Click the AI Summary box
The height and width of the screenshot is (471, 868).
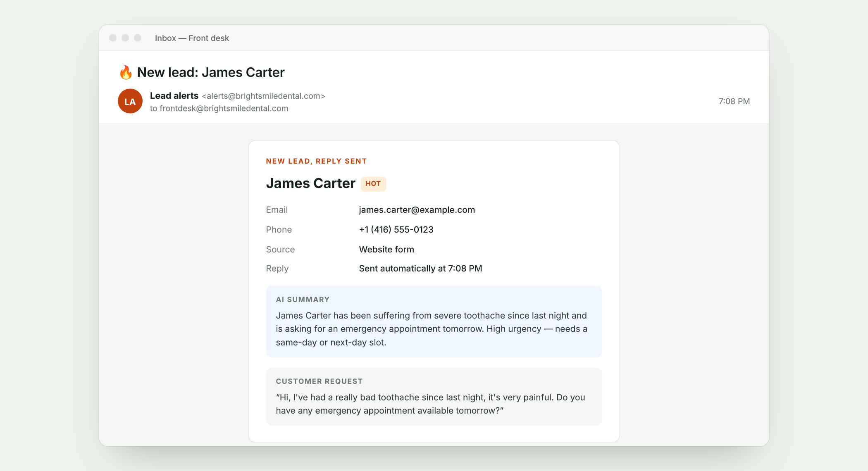tap(434, 321)
